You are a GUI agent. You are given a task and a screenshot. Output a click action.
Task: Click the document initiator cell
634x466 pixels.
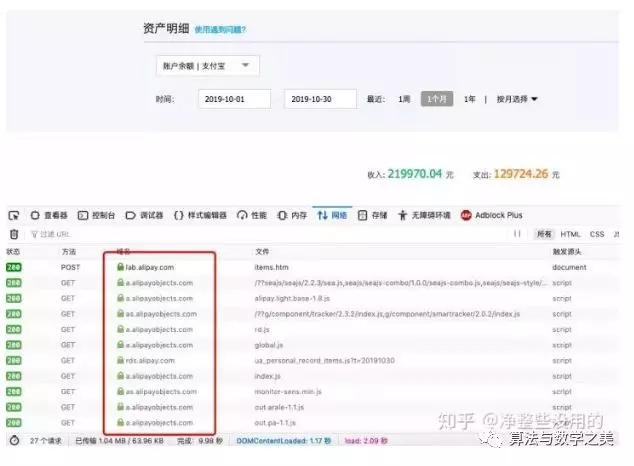tap(569, 268)
